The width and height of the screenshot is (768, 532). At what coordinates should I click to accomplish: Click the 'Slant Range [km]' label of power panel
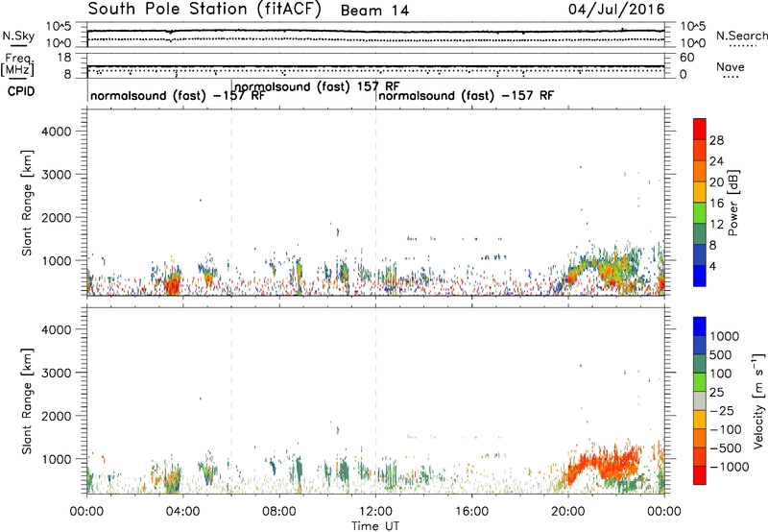[27, 203]
